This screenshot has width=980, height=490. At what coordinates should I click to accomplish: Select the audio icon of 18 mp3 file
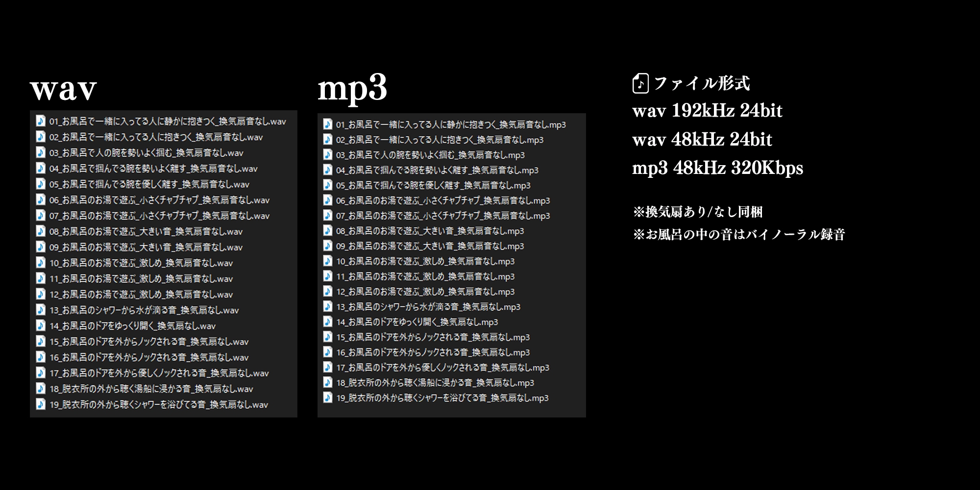coord(328,383)
